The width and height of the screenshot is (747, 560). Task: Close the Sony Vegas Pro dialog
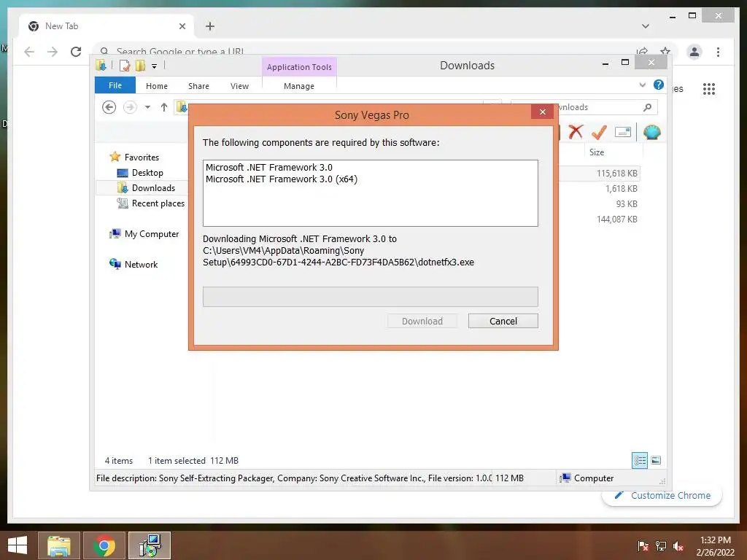pyautogui.click(x=542, y=112)
